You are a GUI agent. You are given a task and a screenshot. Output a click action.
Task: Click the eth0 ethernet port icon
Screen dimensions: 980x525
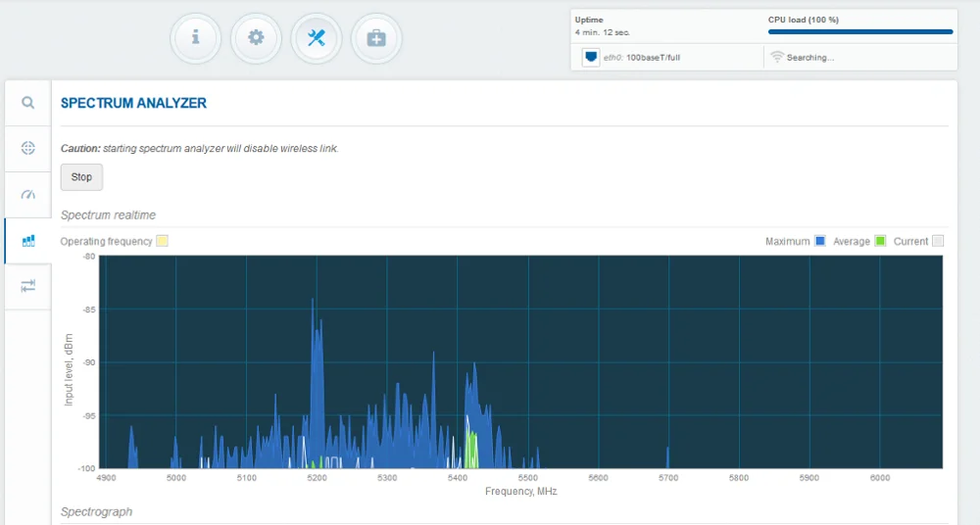tap(591, 57)
